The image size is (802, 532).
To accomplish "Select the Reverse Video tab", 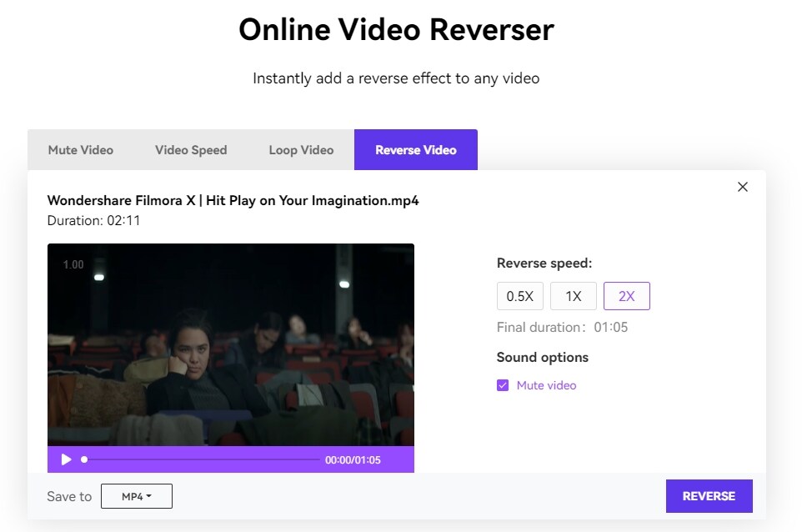I will [415, 149].
